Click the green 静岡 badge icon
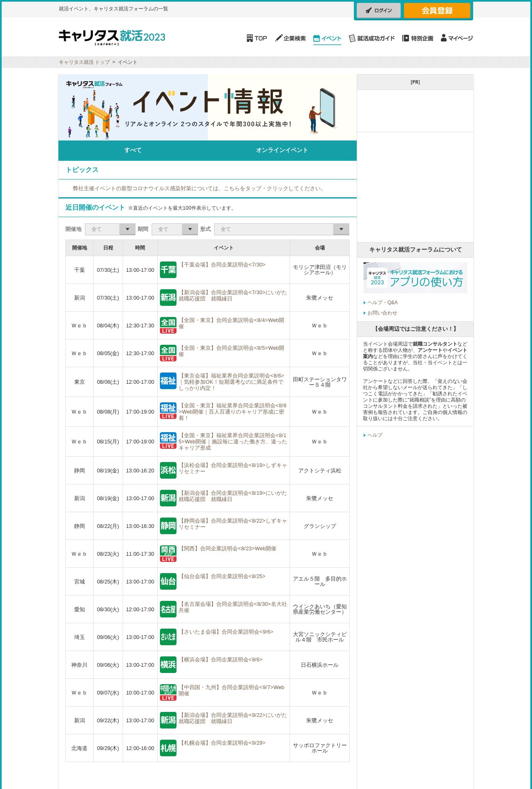The height and width of the screenshot is (789, 532). pyautogui.click(x=168, y=526)
